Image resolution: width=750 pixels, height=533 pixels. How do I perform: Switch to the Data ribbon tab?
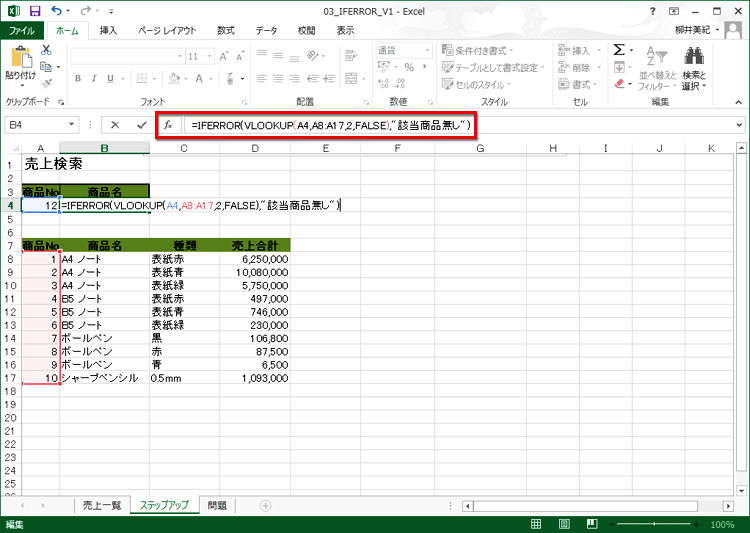[266, 31]
